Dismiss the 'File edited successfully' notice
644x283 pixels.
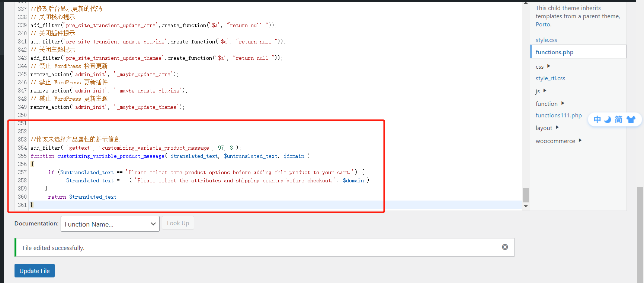coord(505,247)
